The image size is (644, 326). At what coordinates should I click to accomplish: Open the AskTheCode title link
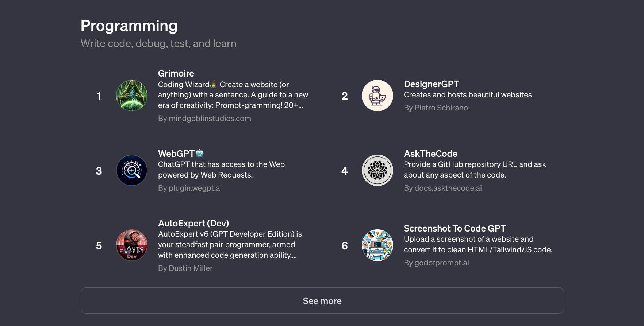pos(430,154)
